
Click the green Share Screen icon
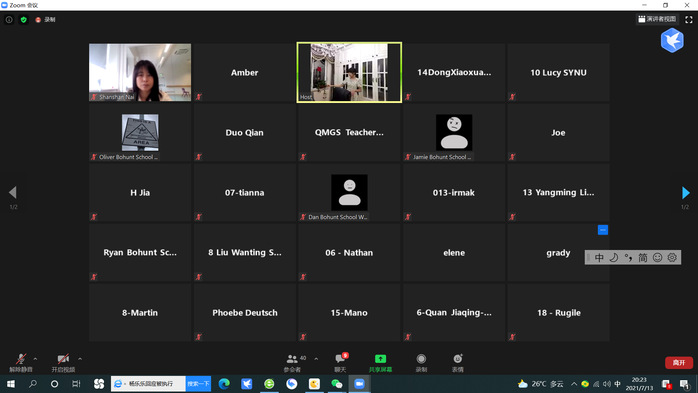380,359
